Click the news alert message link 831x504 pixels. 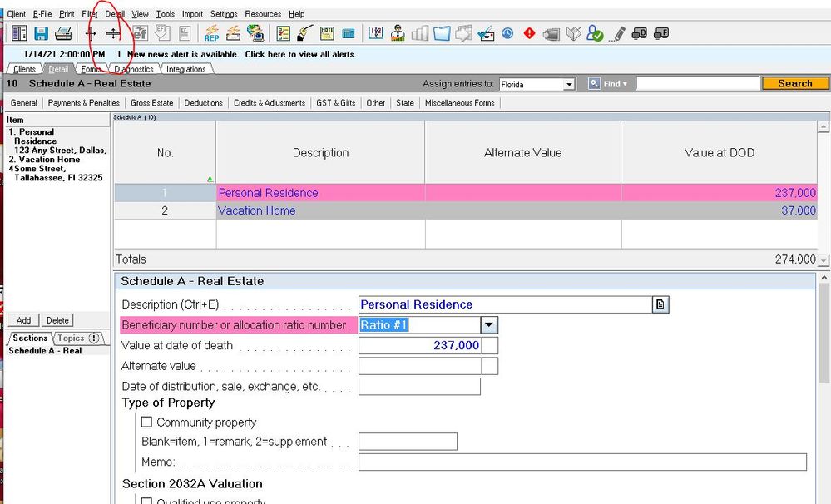tap(241, 54)
